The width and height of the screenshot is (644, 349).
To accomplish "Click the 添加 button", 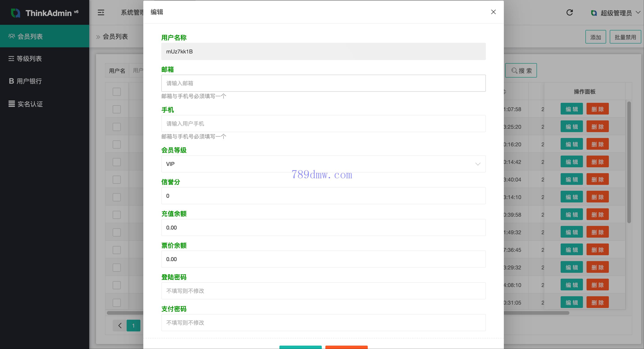I will tap(595, 37).
